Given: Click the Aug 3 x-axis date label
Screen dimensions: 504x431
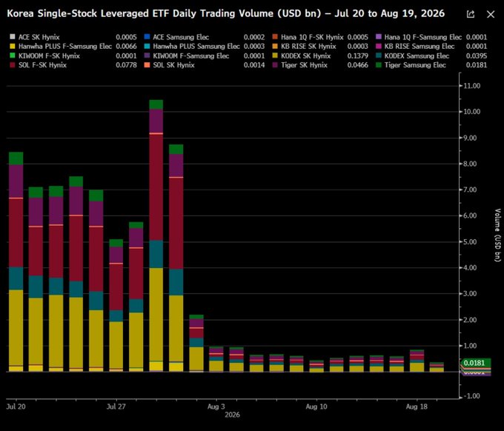Looking at the screenshot, I should click(216, 407).
